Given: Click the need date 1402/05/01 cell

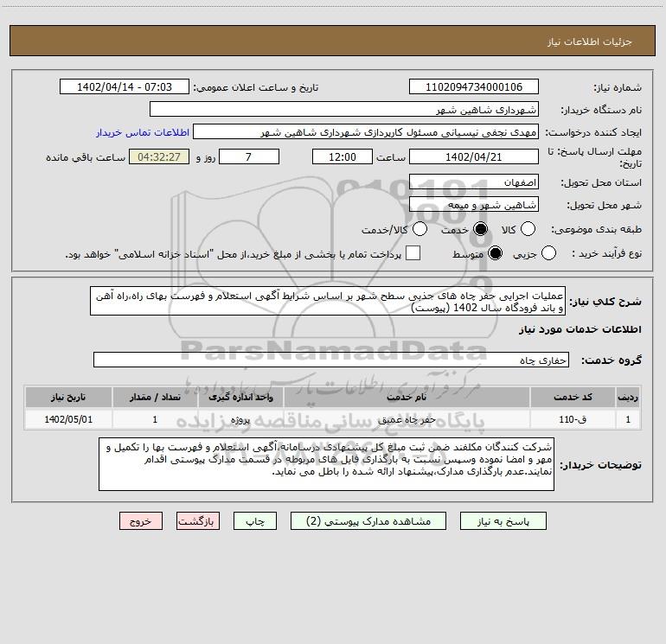Looking at the screenshot, I should (68, 420).
